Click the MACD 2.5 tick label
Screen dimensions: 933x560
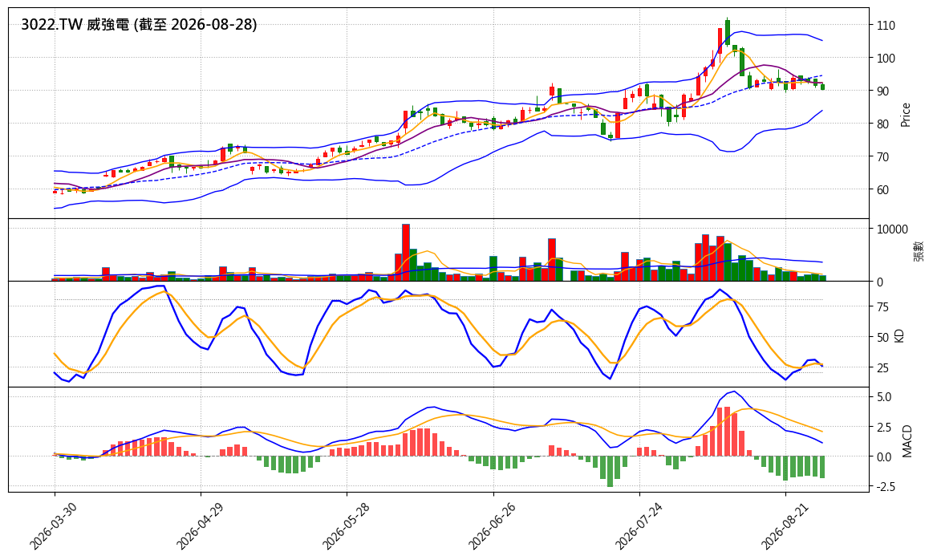click(x=883, y=428)
